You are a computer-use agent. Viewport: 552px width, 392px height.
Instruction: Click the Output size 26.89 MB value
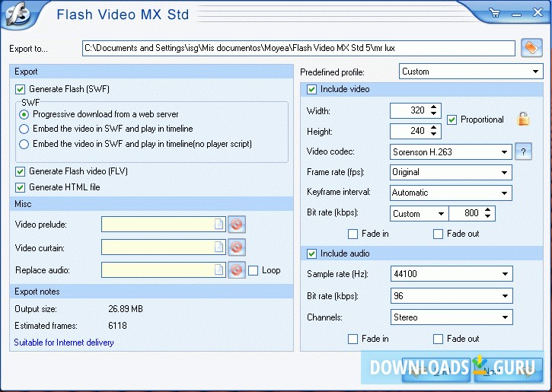point(126,309)
